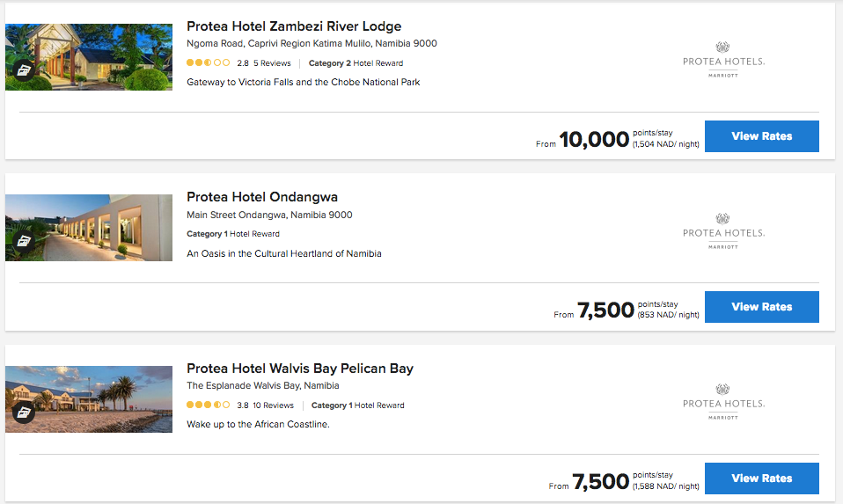Read the 10 Reviews for Walvis Bay hotel
The height and width of the screenshot is (504, 843).
[274, 405]
